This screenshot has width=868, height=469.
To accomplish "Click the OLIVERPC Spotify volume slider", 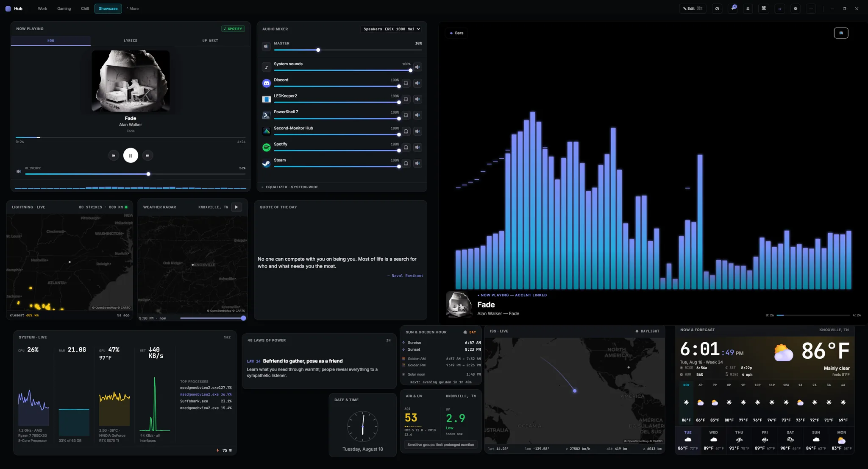I will coord(135,174).
